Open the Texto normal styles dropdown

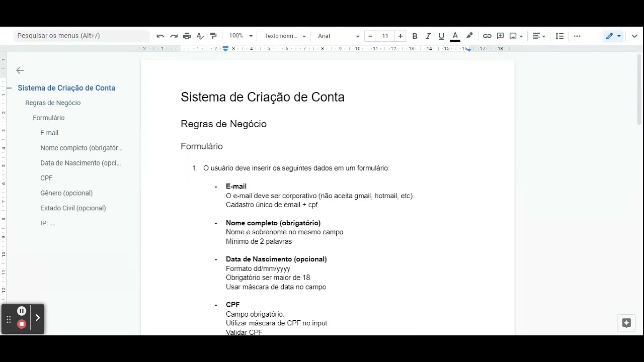click(x=284, y=36)
